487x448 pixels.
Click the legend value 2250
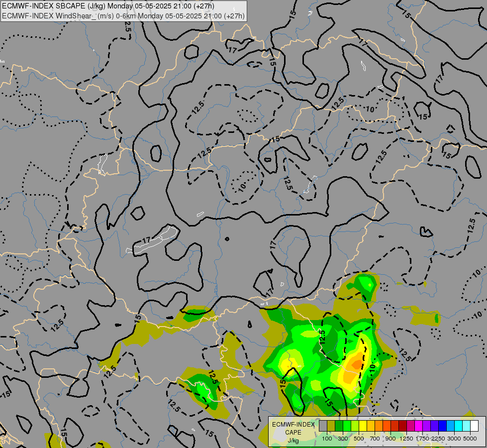[438, 439]
